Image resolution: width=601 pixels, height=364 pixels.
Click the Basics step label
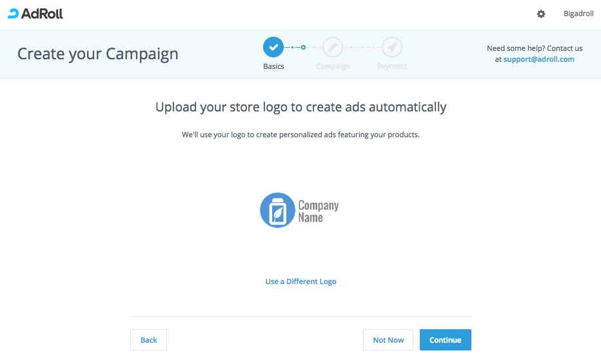point(273,66)
